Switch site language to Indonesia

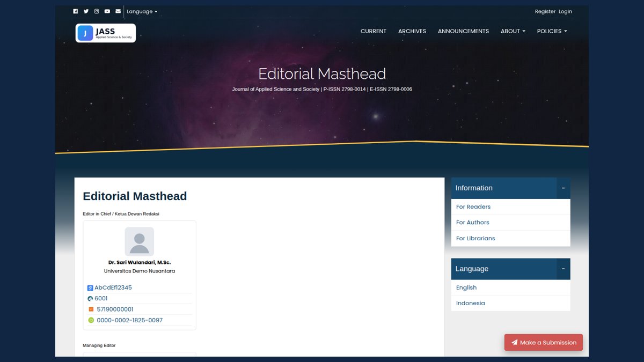pyautogui.click(x=471, y=303)
